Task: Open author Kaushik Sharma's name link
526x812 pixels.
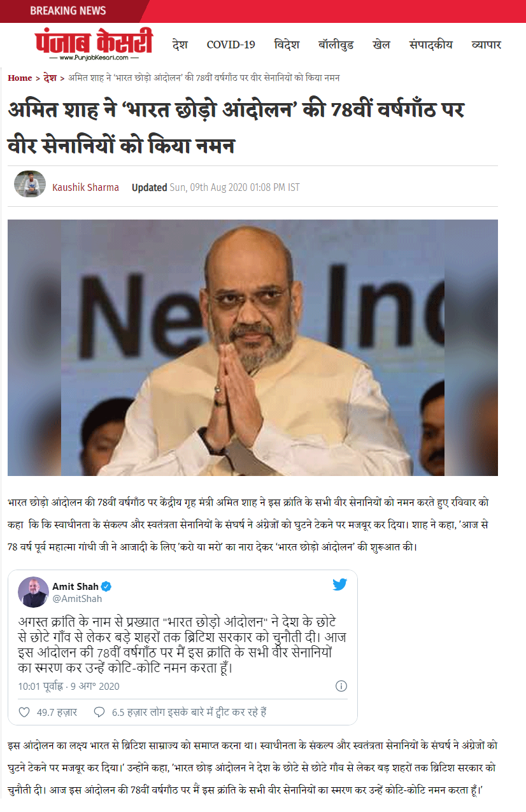Action: click(85, 188)
